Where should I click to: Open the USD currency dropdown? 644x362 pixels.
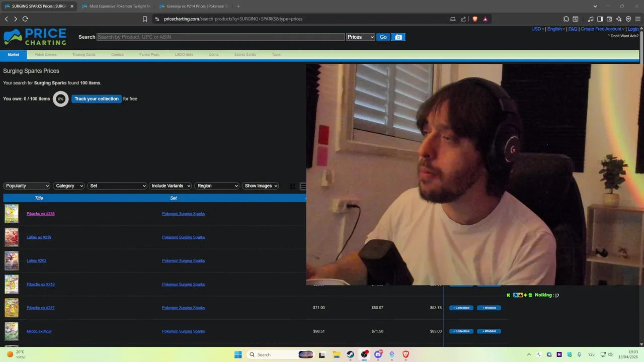pos(537,29)
